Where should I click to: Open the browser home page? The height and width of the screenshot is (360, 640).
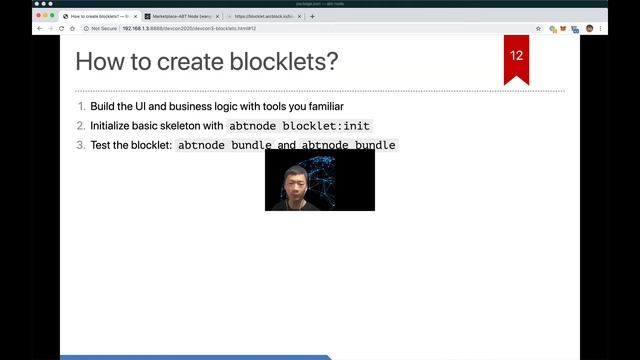(73, 29)
